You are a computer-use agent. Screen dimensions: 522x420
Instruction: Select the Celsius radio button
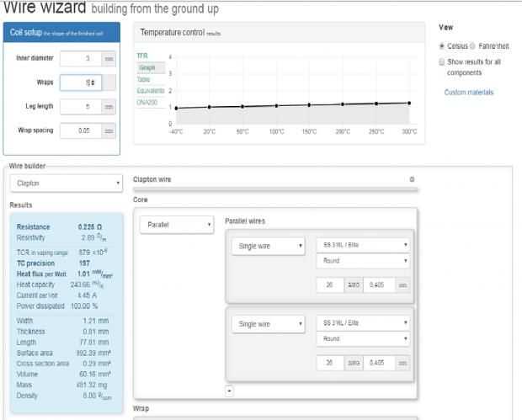tap(441, 46)
